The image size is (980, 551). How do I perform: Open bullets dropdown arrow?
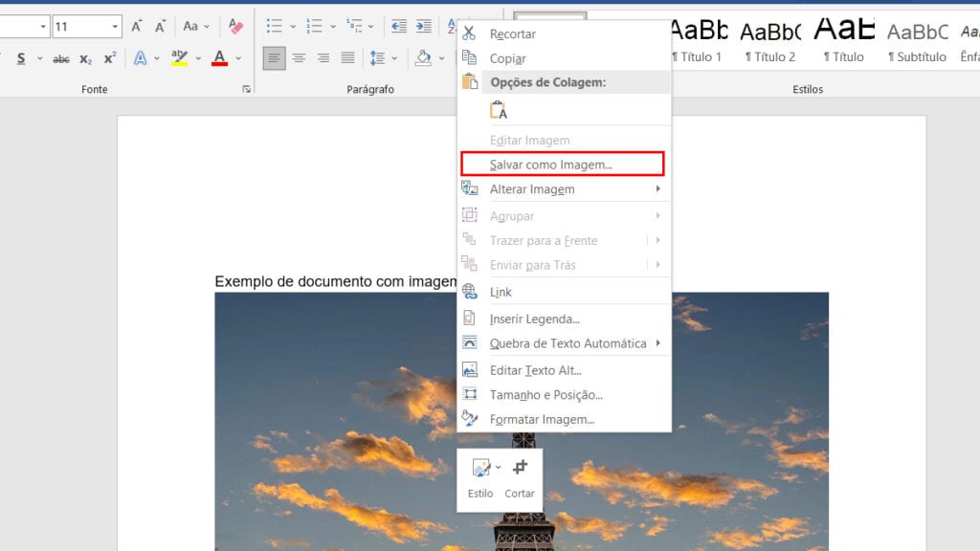293,27
